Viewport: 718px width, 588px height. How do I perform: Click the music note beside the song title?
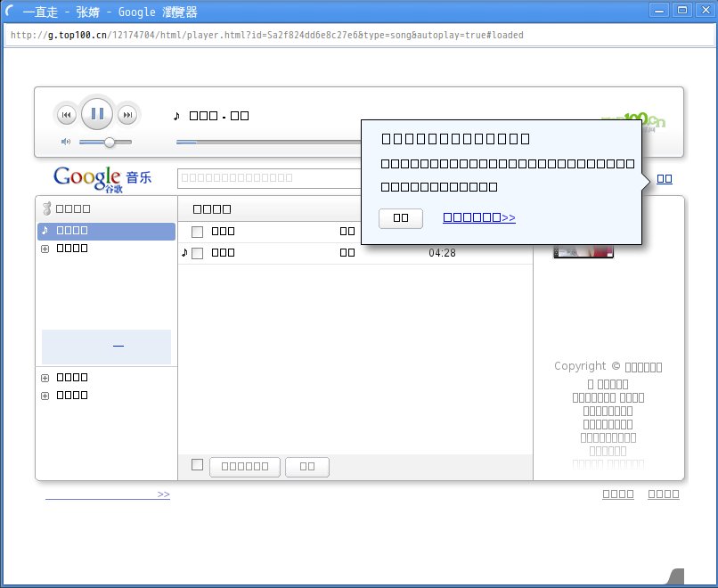176,116
